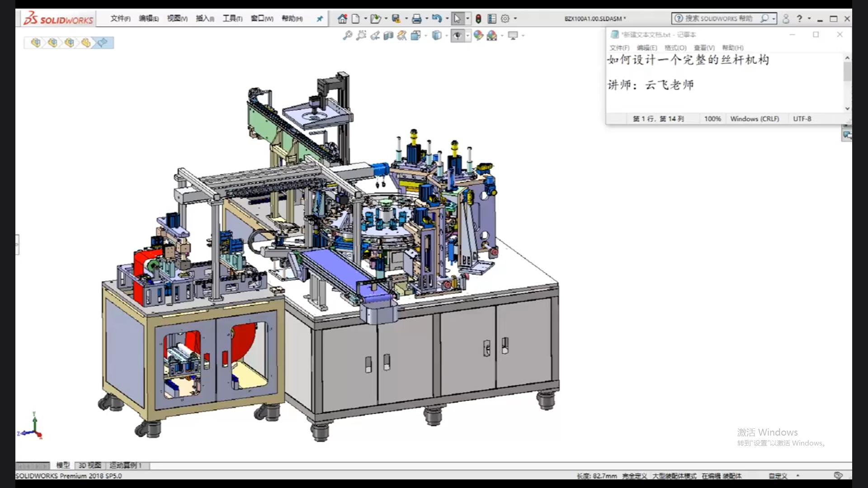Open 文件(F) menu in Notepad
Screen dimensions: 868x488
click(619, 48)
